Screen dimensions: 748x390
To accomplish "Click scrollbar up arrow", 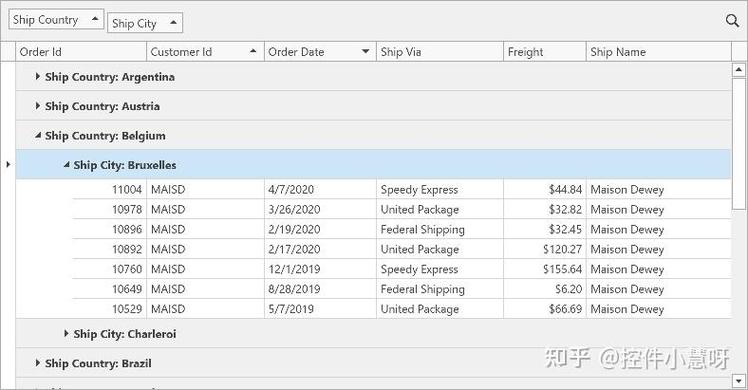I will coord(738,70).
